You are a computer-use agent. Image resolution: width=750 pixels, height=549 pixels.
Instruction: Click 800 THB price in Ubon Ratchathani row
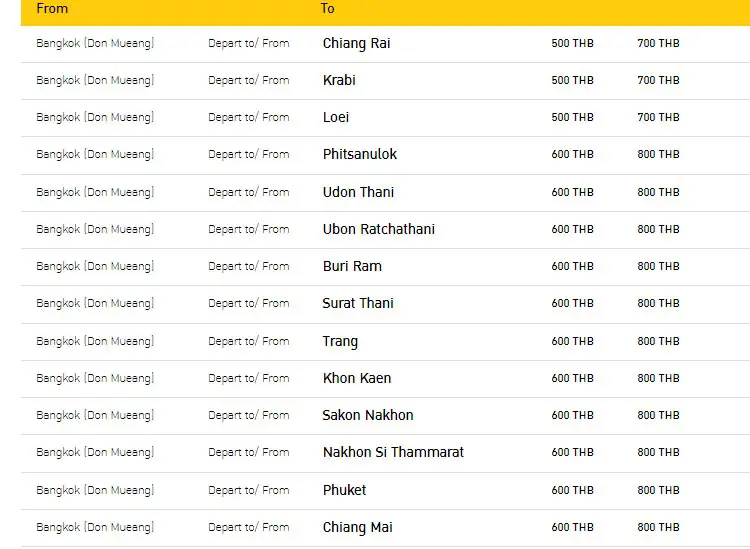[658, 230]
